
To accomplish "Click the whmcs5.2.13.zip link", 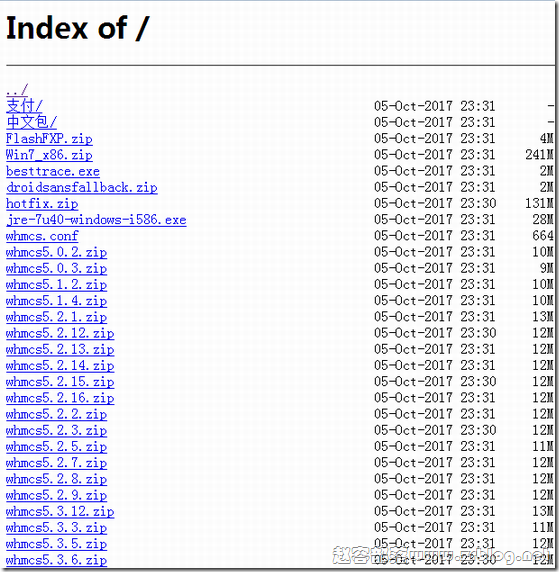I will 60,349.
